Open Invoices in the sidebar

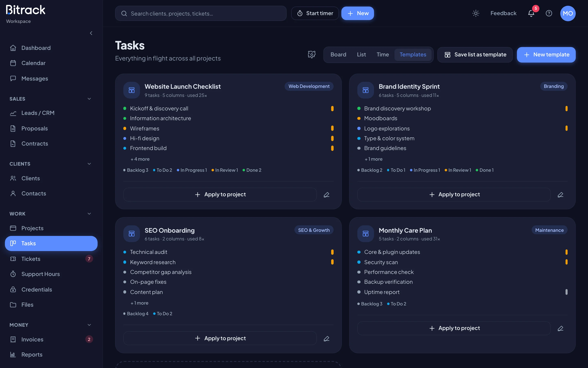[x=51, y=339]
